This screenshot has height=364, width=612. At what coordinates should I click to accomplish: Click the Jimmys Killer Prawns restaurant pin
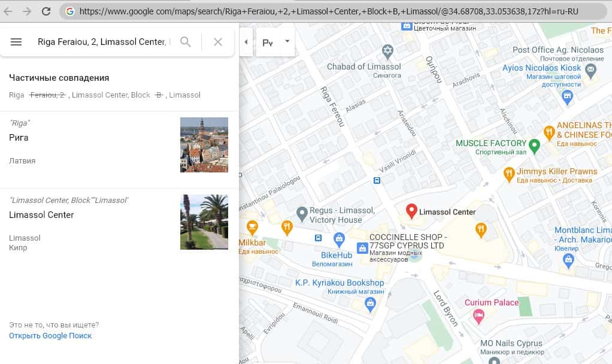[x=508, y=174]
